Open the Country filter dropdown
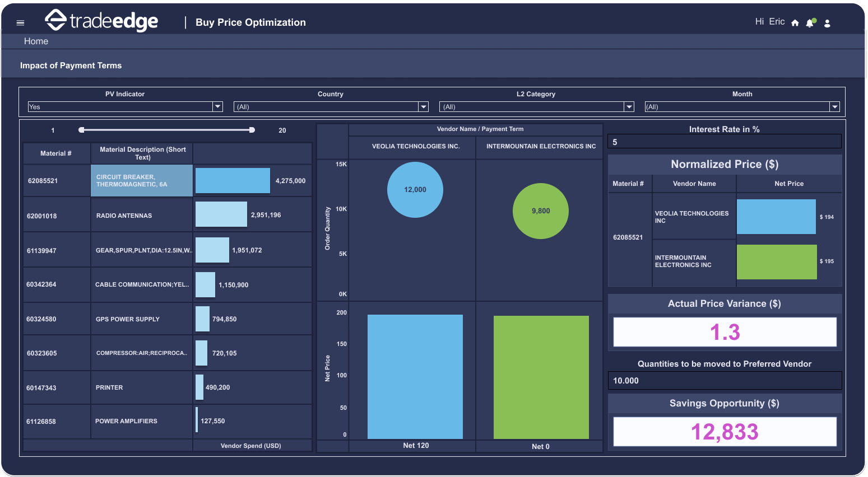Screen dimensions: 868x477 (x=423, y=107)
